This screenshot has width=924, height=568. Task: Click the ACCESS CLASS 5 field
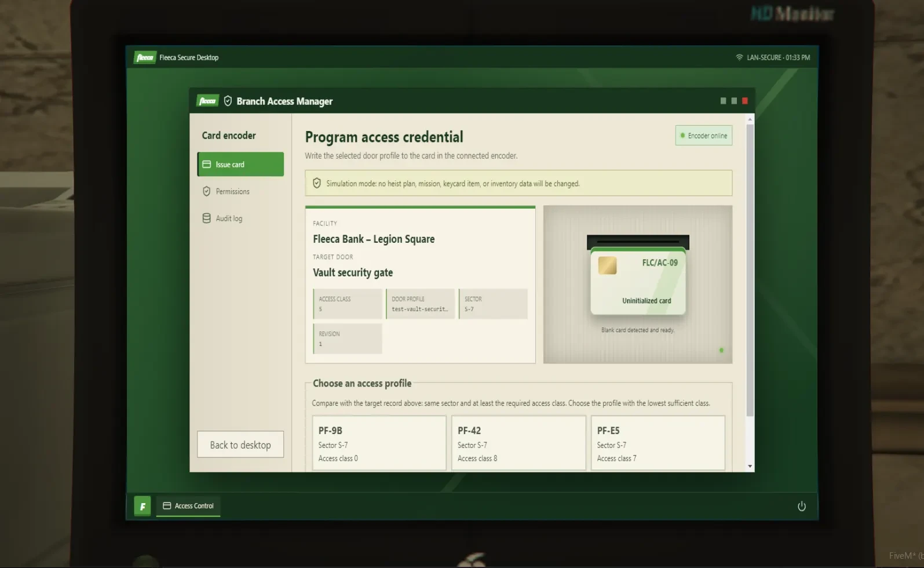pyautogui.click(x=348, y=304)
